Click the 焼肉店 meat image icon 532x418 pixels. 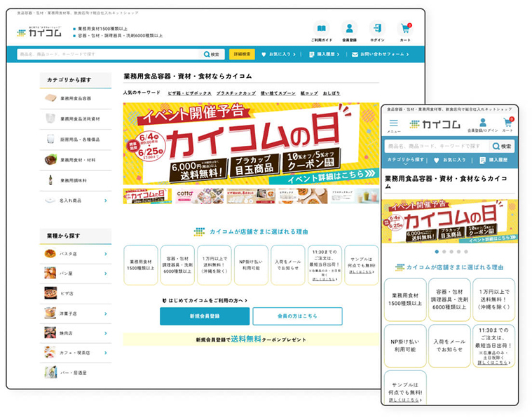point(50,332)
